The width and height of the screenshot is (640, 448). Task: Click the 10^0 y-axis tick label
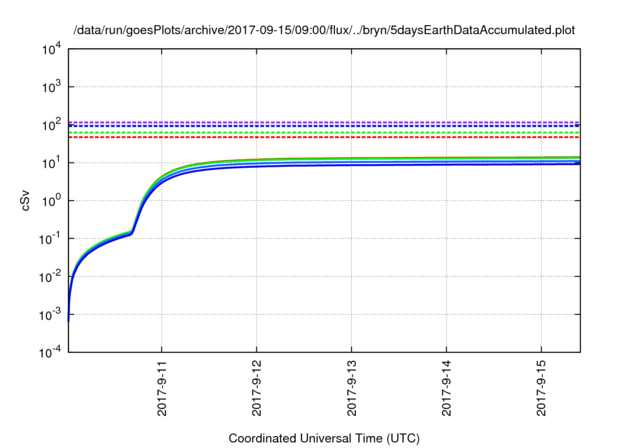tap(51, 200)
